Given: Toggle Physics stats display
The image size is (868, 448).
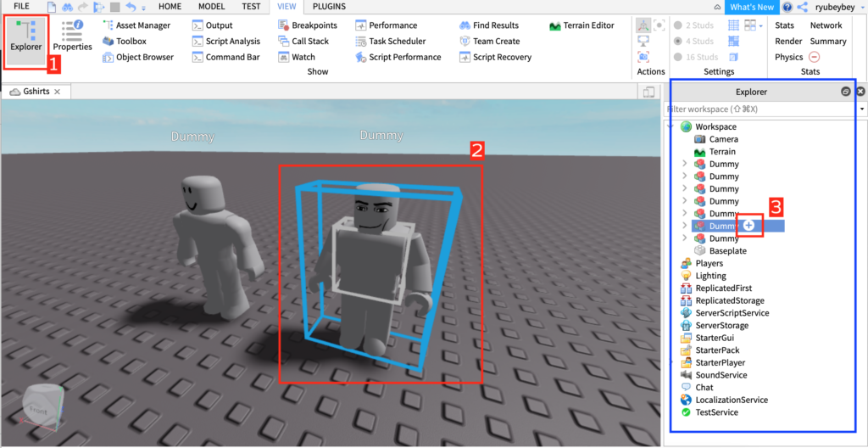Looking at the screenshot, I should pyautogui.click(x=788, y=57).
